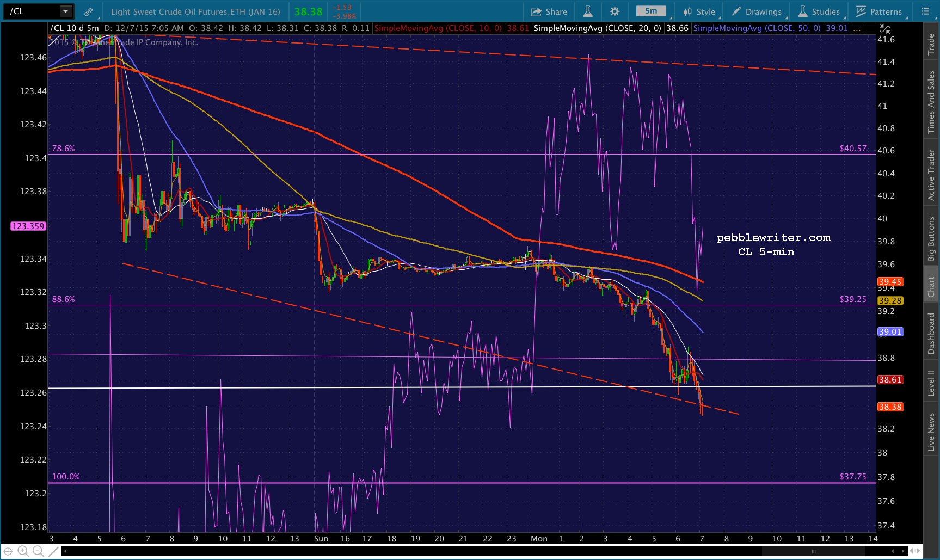Click the 78.6% Fibonacci level label
Image resolution: width=940 pixels, height=560 pixels.
click(64, 149)
